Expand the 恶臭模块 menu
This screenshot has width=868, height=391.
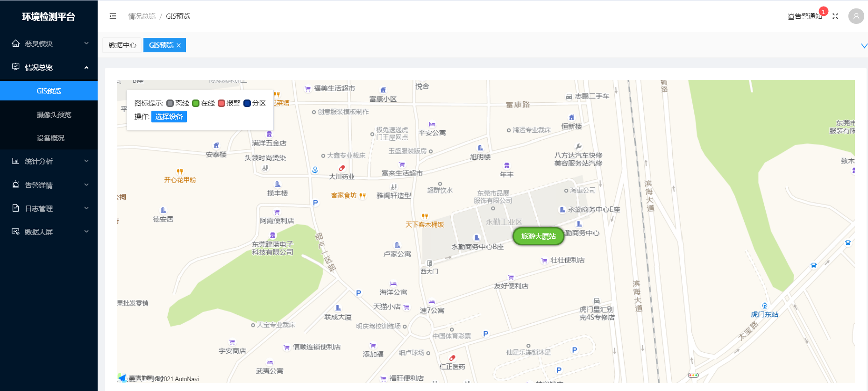pyautogui.click(x=86, y=43)
